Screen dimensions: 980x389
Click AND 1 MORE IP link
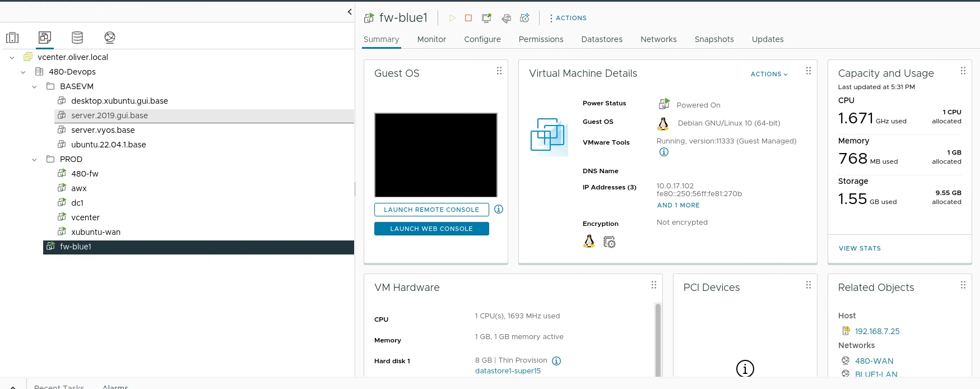click(678, 205)
